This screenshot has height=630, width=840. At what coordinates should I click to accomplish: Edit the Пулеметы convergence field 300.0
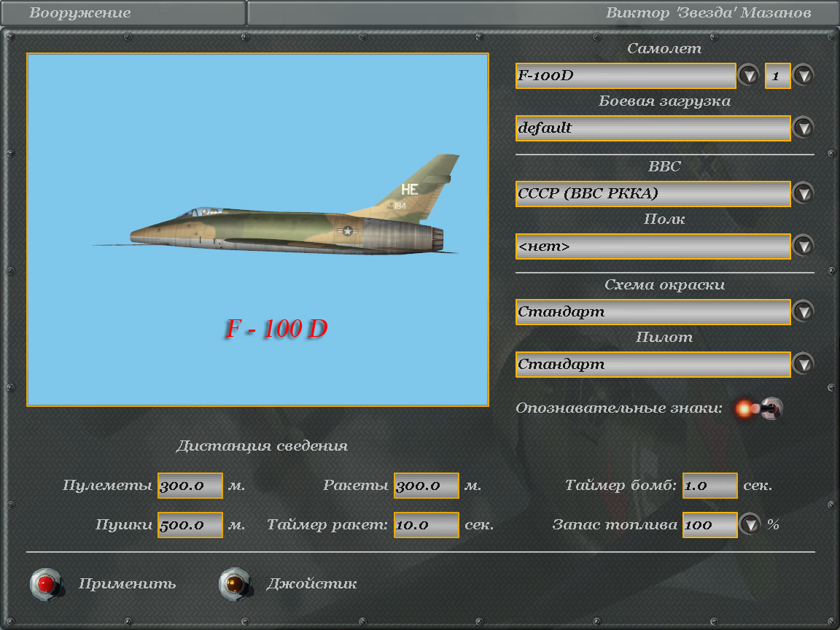190,486
